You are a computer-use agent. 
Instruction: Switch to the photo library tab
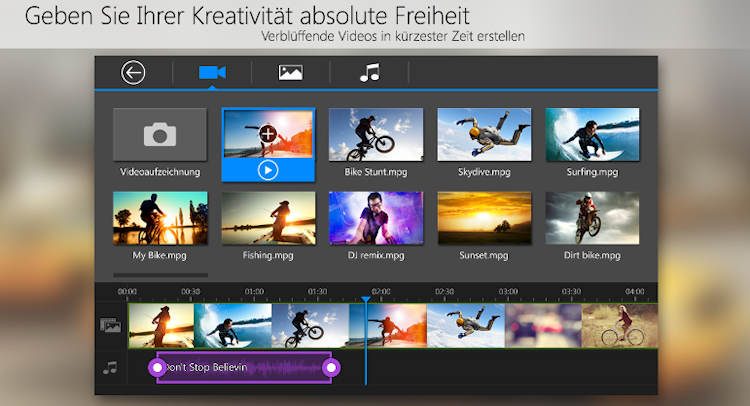[x=291, y=72]
